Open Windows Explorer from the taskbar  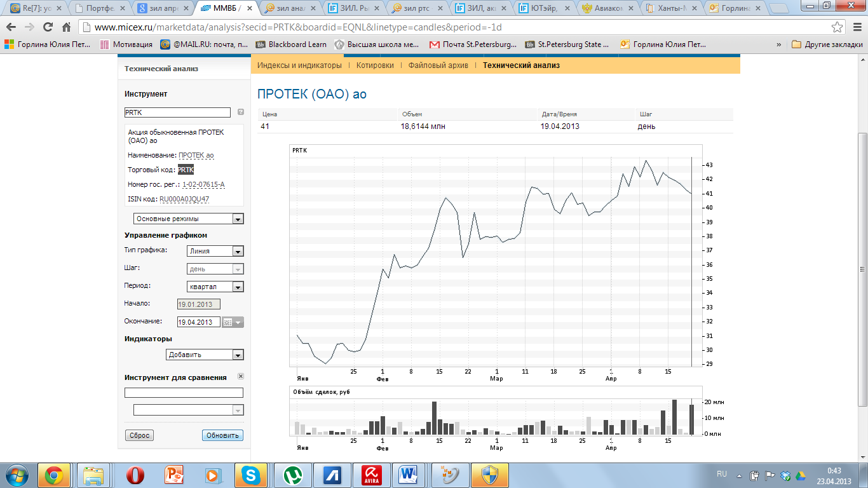[94, 475]
